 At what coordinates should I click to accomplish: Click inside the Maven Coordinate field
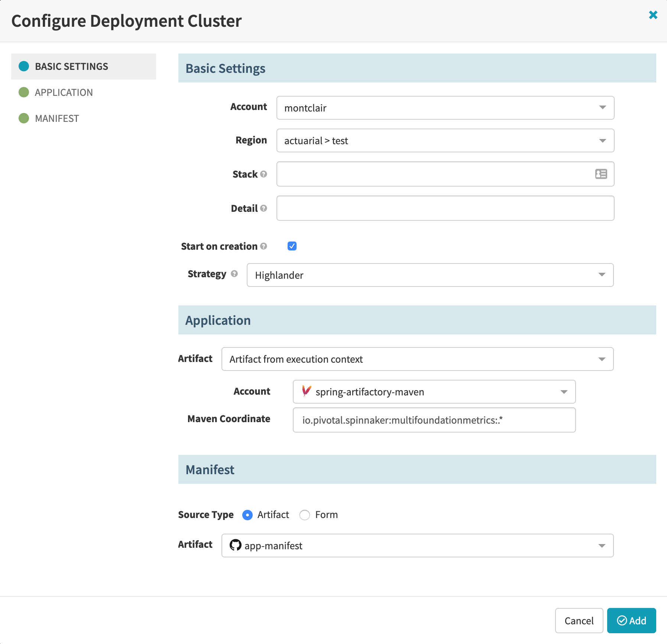coord(434,420)
